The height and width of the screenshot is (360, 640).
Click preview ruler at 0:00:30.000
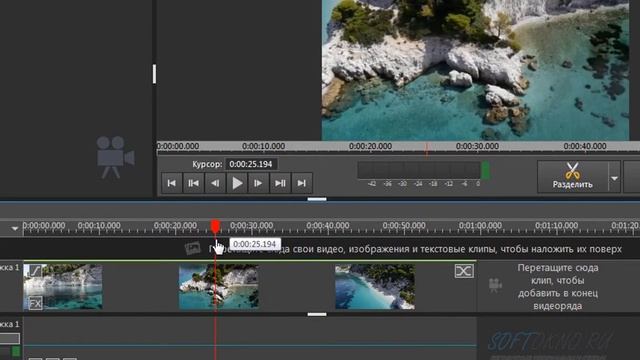point(477,146)
